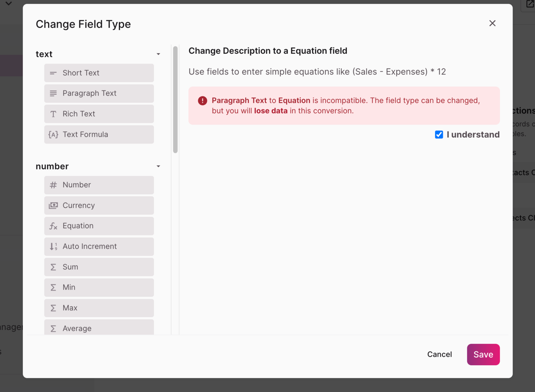
Task: Click the Short Text field type icon
Action: pyautogui.click(x=53, y=73)
